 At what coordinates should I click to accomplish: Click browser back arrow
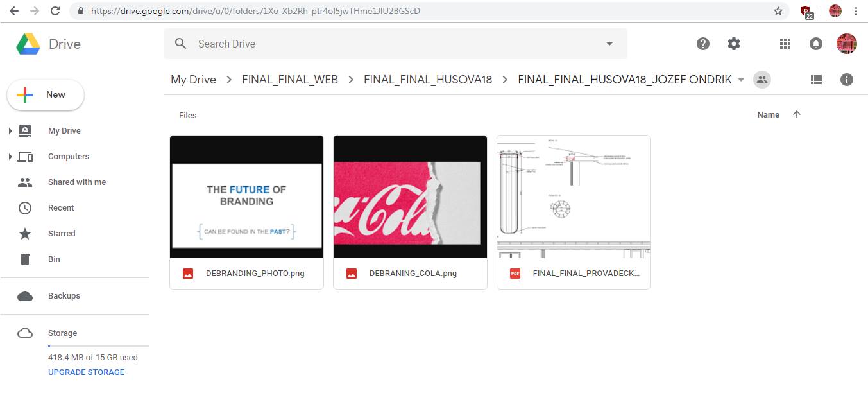[x=13, y=11]
